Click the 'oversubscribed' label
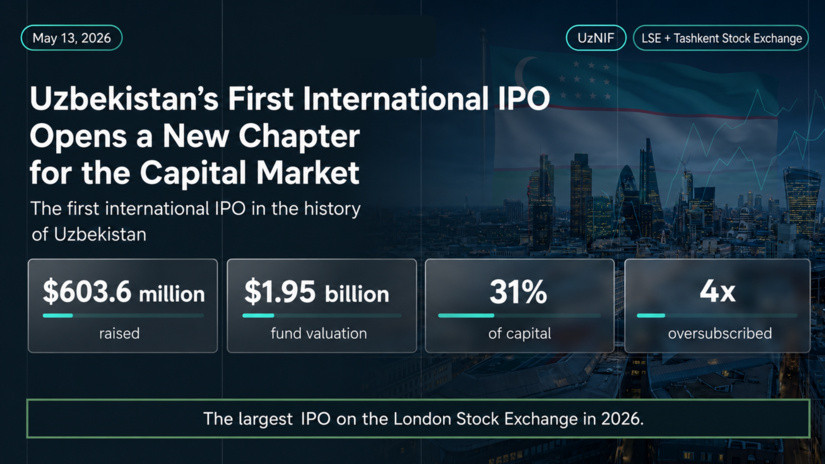Viewport: 825px width, 464px height. (x=720, y=334)
